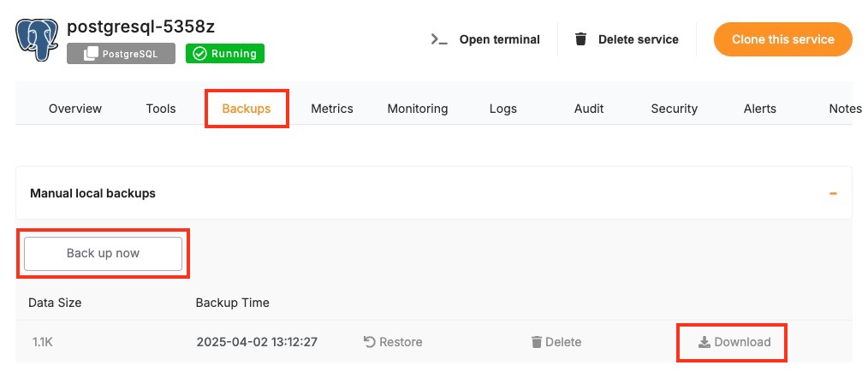Open the Tools tab

(161, 109)
